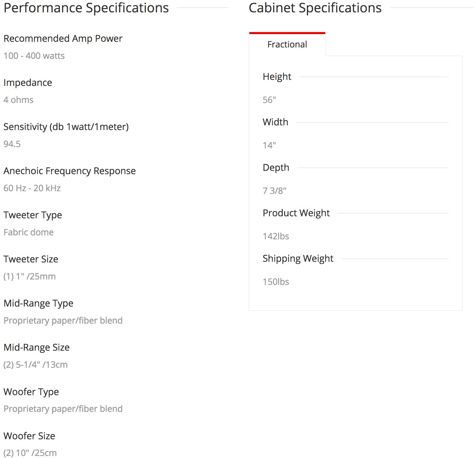This screenshot has height=458, width=476.
Task: Click the Mid-Range Type label
Action: [x=38, y=303]
